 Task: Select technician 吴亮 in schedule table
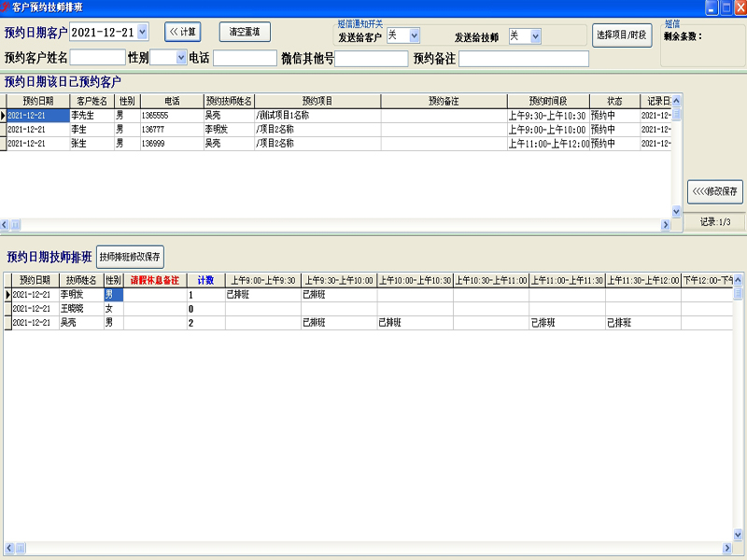point(81,323)
